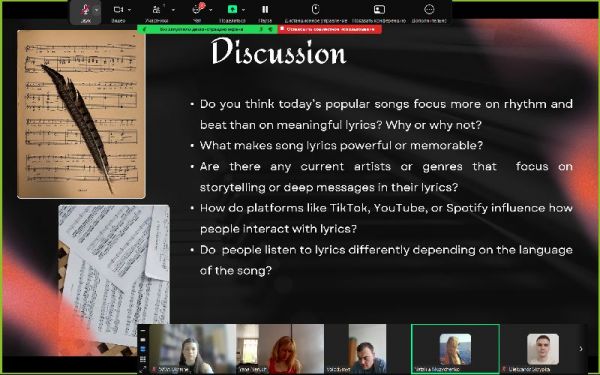
Task: Expand participants options arrow
Action: (173, 10)
